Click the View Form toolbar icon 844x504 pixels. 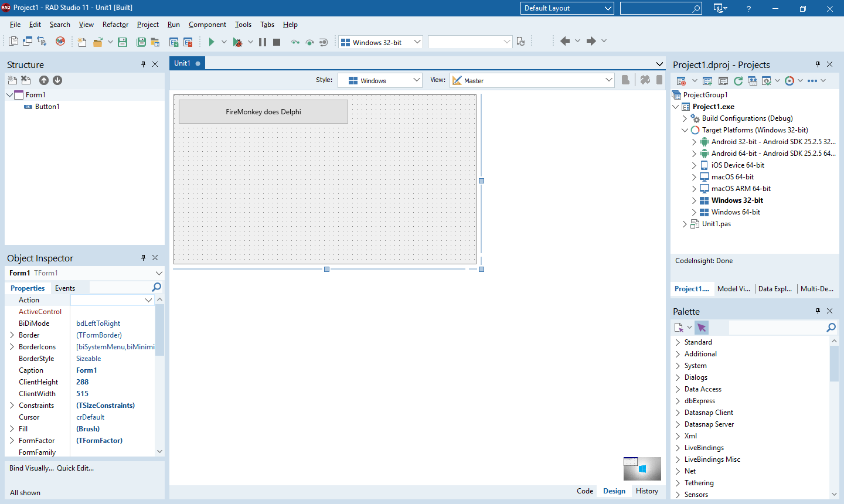[x=28, y=42]
